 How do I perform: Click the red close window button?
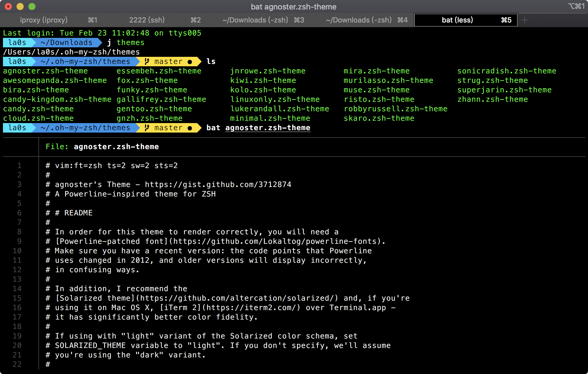pyautogui.click(x=8, y=7)
